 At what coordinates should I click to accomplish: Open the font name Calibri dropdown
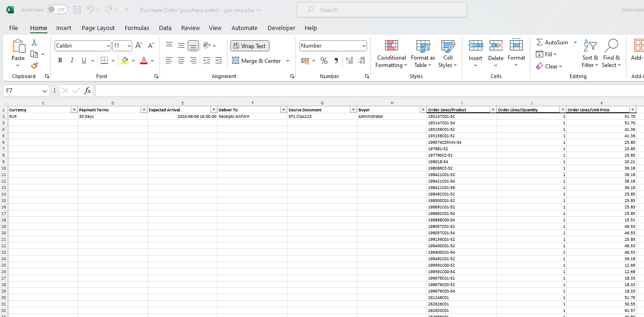click(x=108, y=46)
